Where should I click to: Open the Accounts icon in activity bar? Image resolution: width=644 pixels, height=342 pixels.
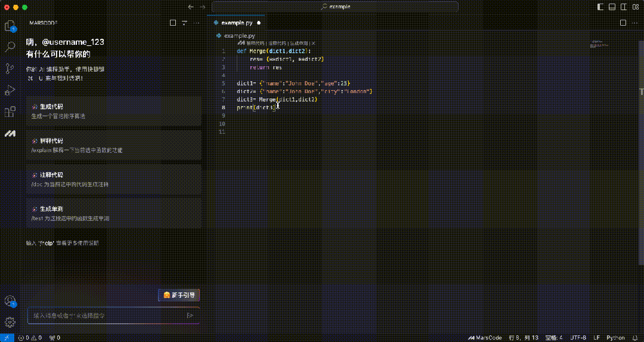click(x=10, y=301)
